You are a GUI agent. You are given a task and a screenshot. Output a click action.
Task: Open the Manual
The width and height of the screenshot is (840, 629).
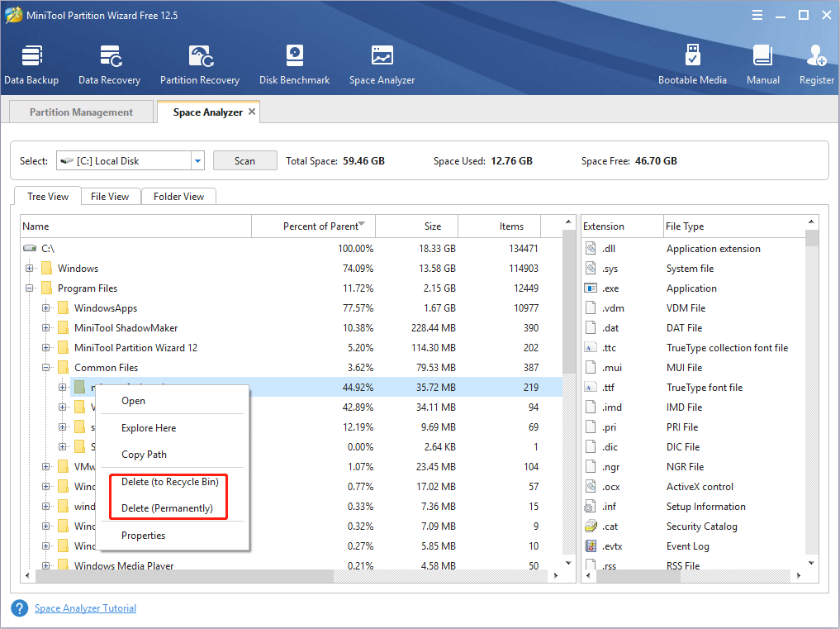pos(763,65)
